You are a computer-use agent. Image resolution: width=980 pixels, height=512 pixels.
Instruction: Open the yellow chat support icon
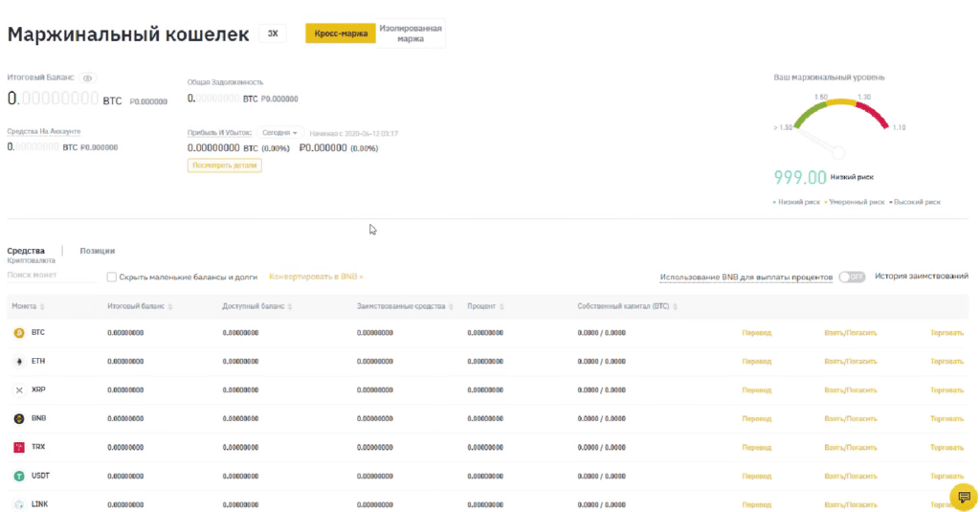click(964, 498)
